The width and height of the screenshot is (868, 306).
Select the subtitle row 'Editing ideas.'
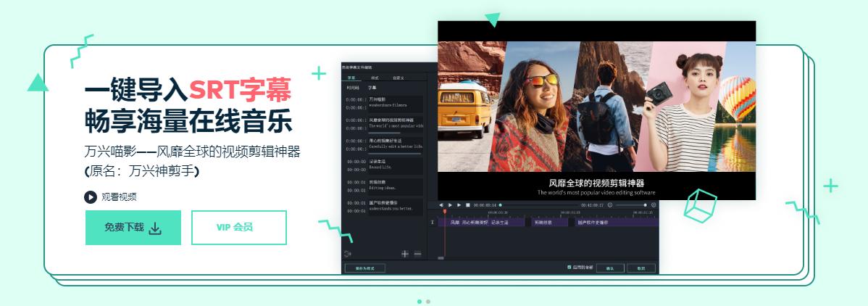click(396, 186)
